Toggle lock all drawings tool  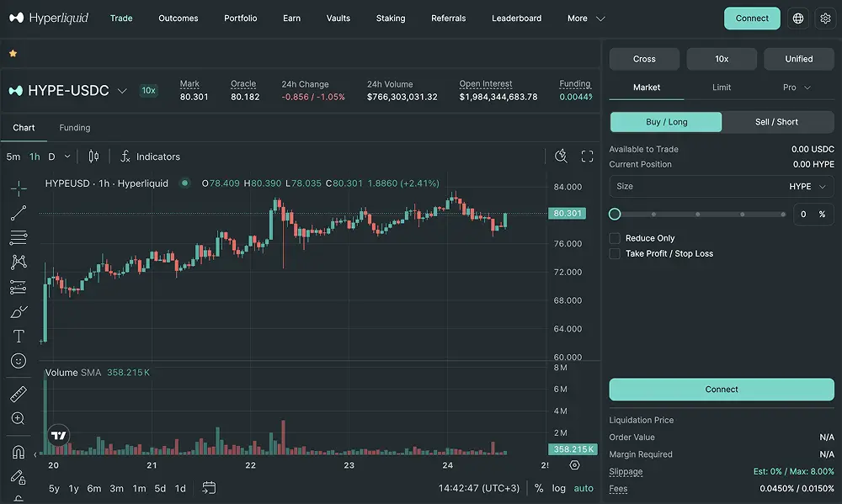coord(19,476)
